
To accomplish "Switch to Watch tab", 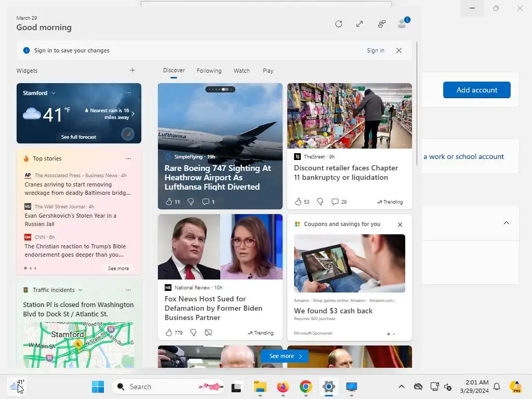I will tap(242, 71).
